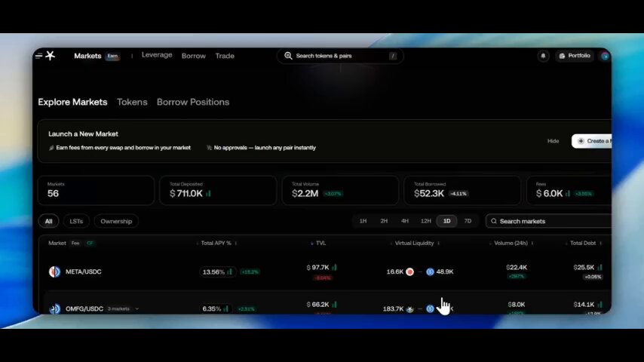Click the Total Borrowed $52.3K card
Image resolution: width=644 pixels, height=362 pixels.
click(x=462, y=190)
